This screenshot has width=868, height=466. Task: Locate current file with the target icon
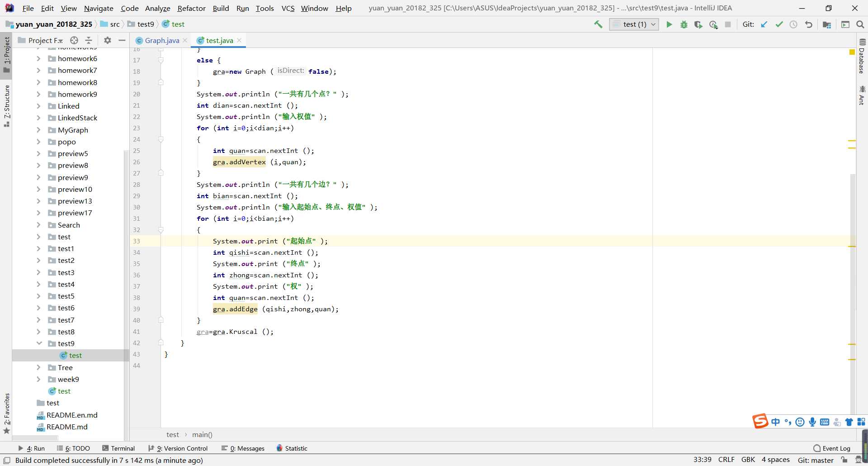tap(74, 40)
